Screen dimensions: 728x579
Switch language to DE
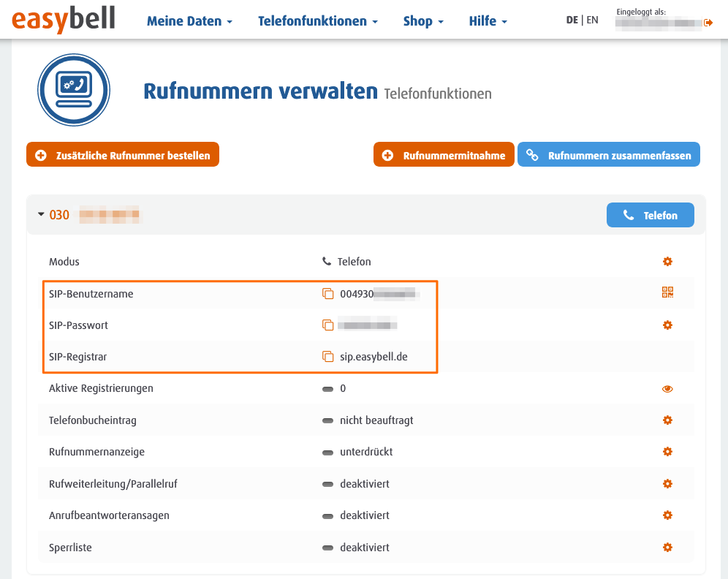pos(572,20)
